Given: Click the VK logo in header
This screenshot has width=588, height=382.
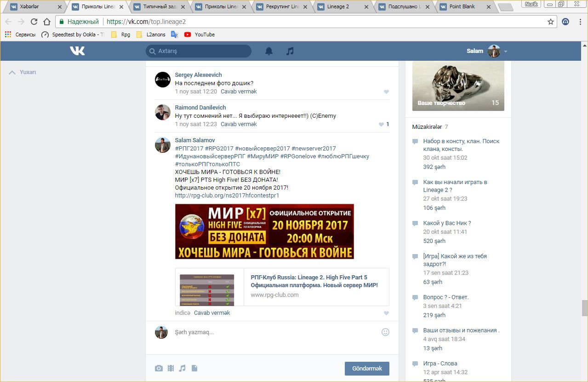Looking at the screenshot, I should [77, 51].
